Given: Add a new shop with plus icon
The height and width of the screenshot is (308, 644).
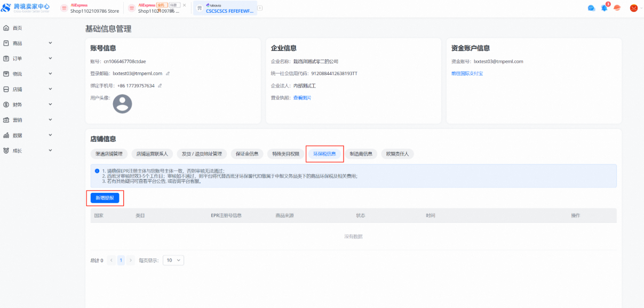Looking at the screenshot, I should [260, 8].
